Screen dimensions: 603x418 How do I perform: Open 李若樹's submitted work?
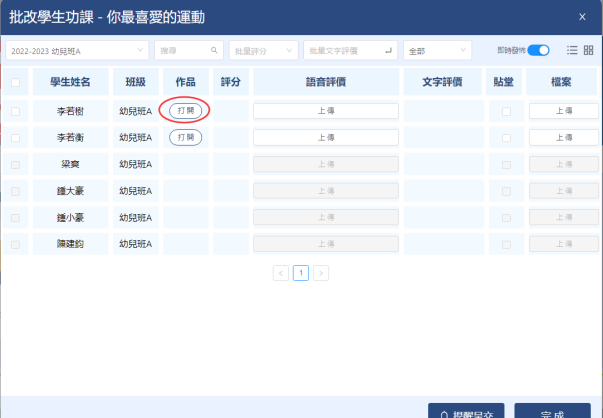tap(185, 111)
